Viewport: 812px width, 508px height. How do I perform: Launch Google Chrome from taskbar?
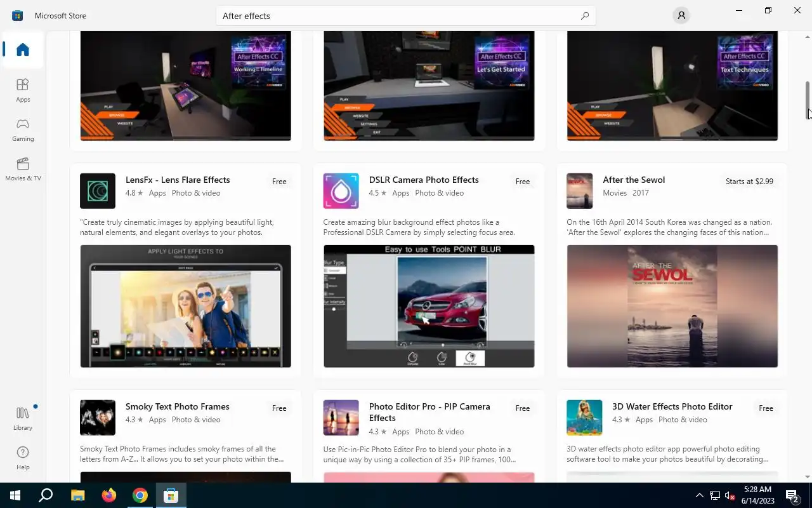tap(140, 495)
